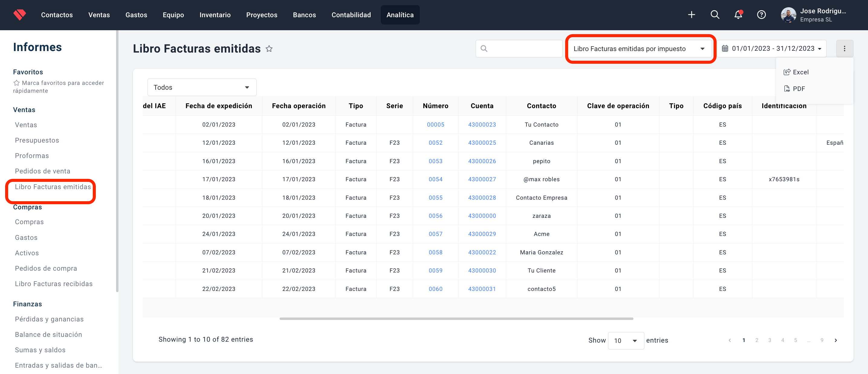Image resolution: width=868 pixels, height=374 pixels.
Task: Click the sidebar vertical scrollbar
Action: (x=117, y=161)
